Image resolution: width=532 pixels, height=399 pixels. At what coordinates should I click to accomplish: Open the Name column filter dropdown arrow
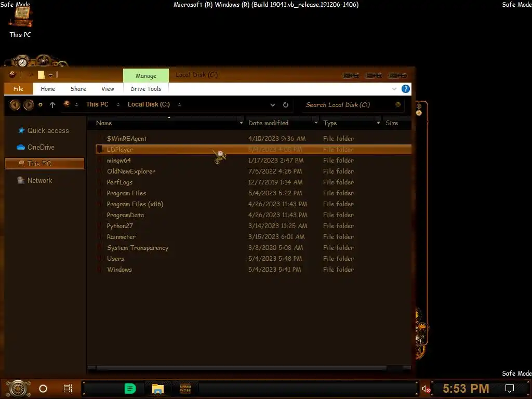[241, 123]
